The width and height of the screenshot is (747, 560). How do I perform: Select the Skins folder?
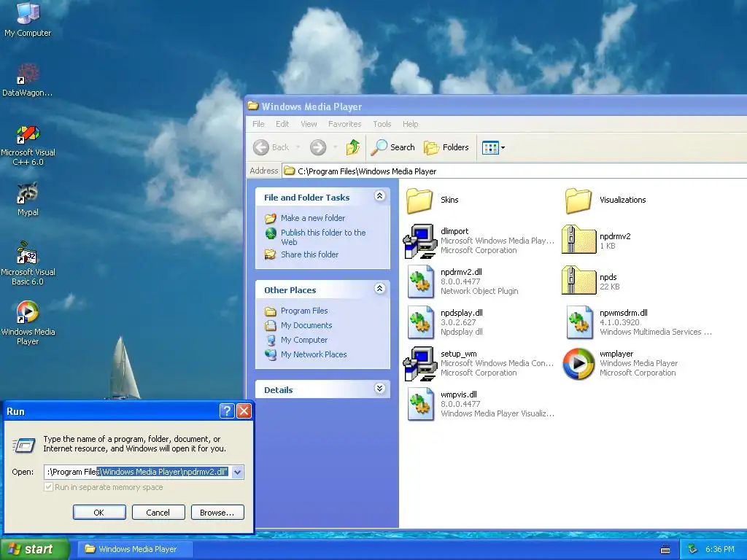coord(433,200)
